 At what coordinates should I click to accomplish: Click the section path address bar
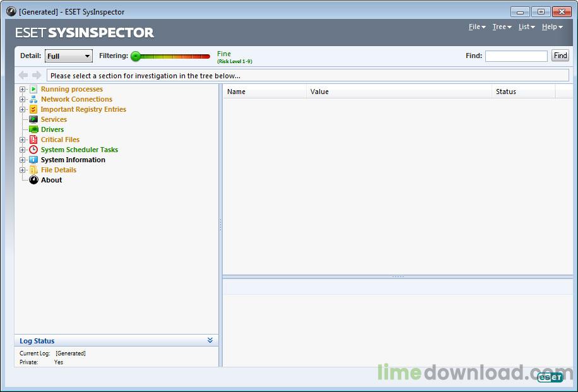pos(308,76)
